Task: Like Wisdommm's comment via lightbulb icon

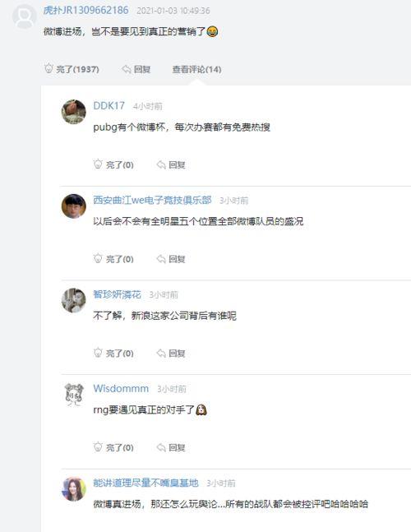Action: tap(98, 446)
